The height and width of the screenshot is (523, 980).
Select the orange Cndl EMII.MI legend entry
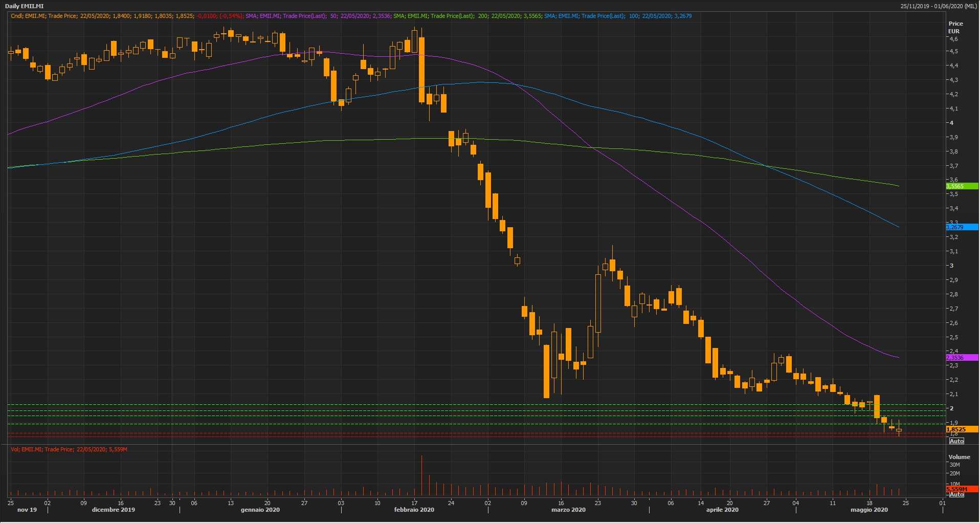pos(126,16)
